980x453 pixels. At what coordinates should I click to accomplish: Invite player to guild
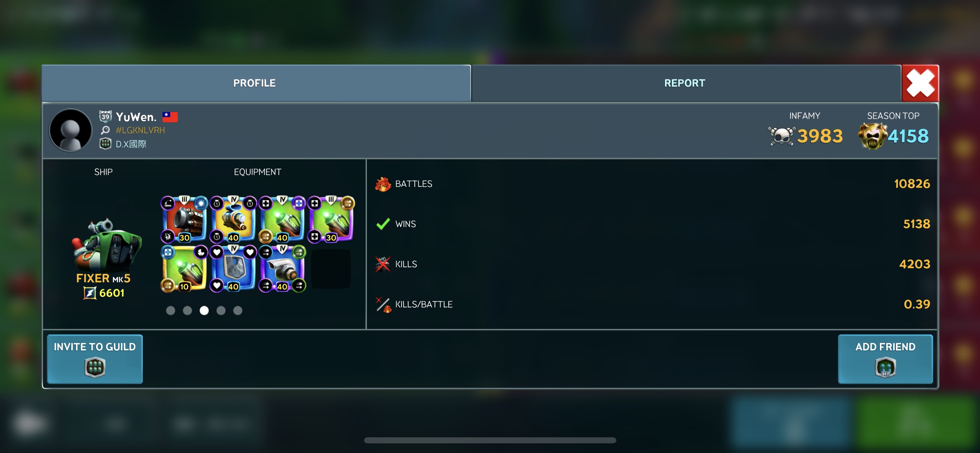pos(95,359)
